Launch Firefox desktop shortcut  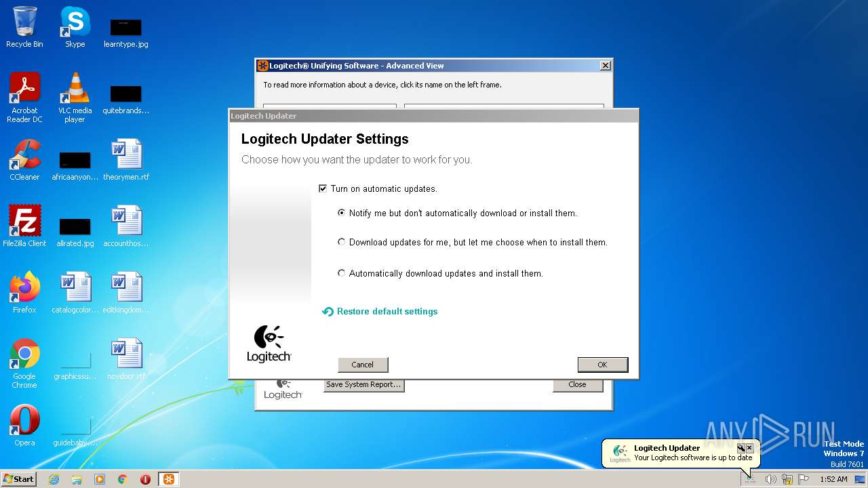(x=24, y=293)
